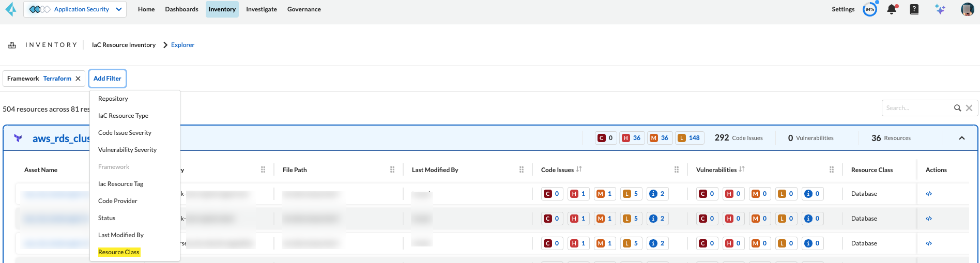Click the search magnifier icon
The image size is (980, 263).
(x=957, y=108)
